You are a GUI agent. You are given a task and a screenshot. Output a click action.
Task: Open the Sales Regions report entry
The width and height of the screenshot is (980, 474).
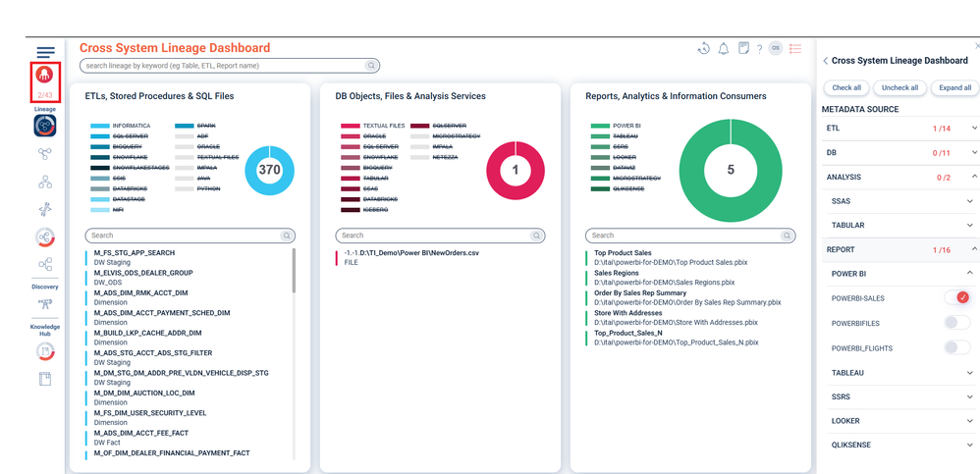(659, 278)
